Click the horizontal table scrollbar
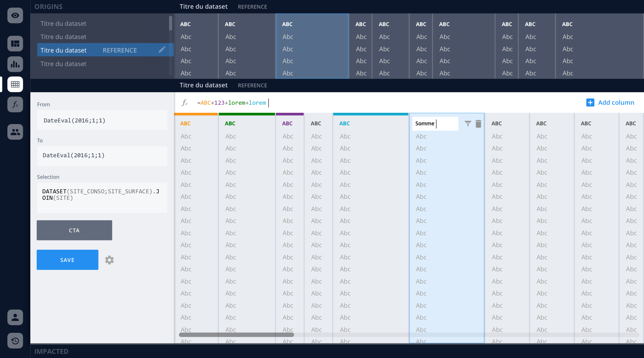Viewport: 644px width, 358px height. click(x=237, y=335)
